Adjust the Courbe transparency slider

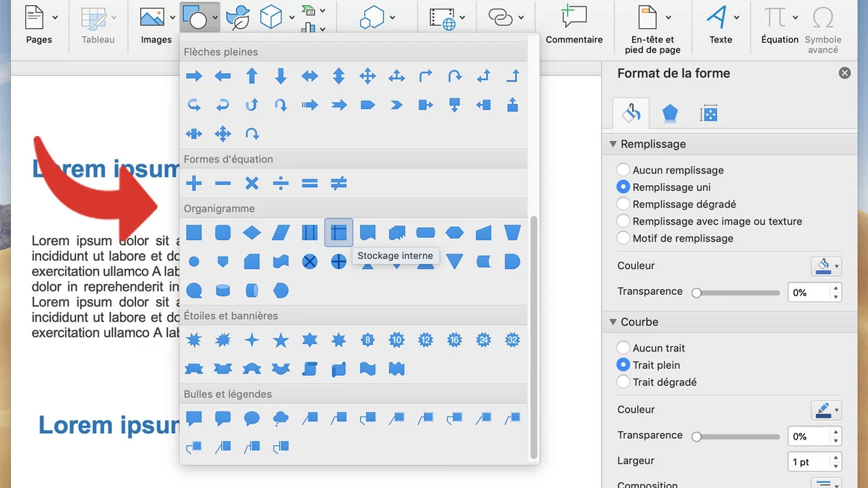point(736,437)
